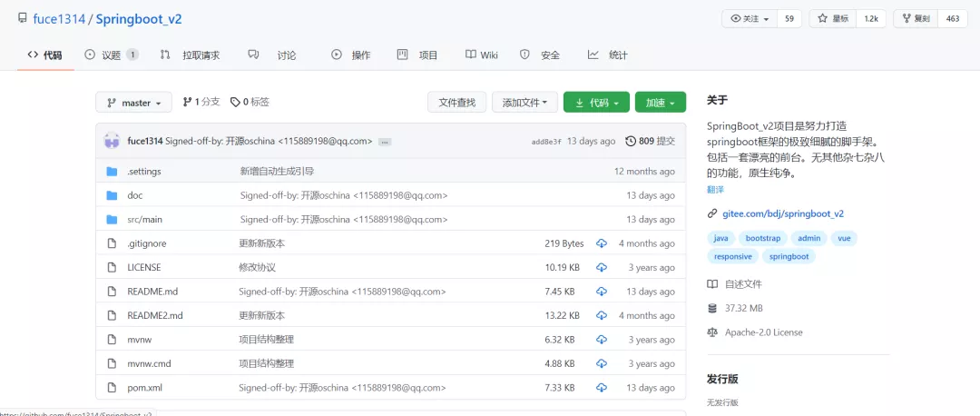
Task: Select the java topic tag
Action: 720,238
